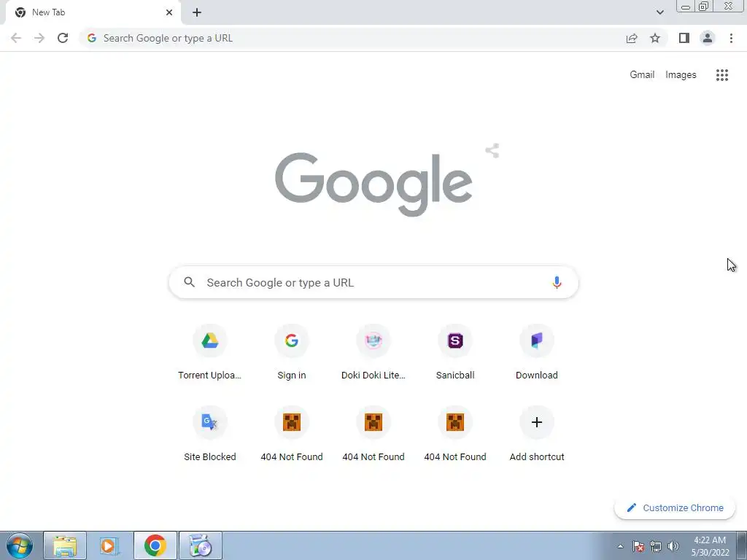Open the Sign in shortcut

click(292, 352)
